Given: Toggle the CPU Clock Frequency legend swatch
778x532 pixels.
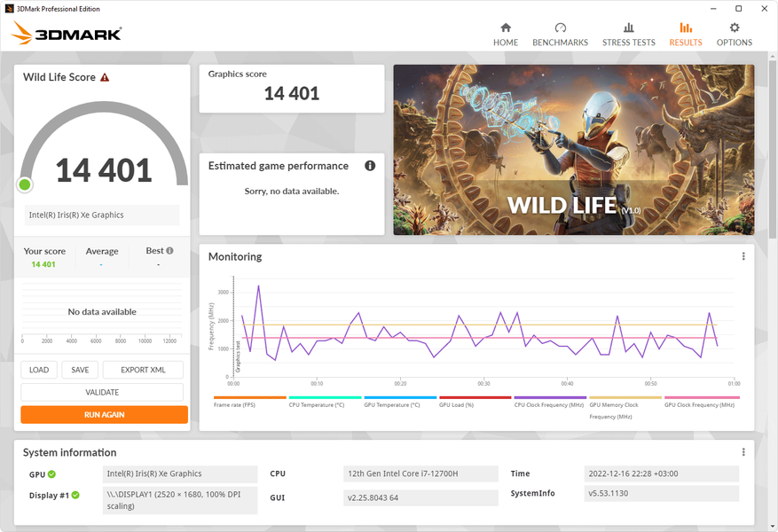Looking at the screenshot, I should 550,397.
